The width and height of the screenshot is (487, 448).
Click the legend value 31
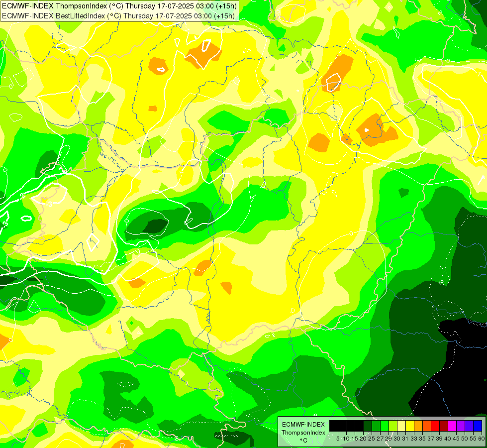(x=405, y=439)
